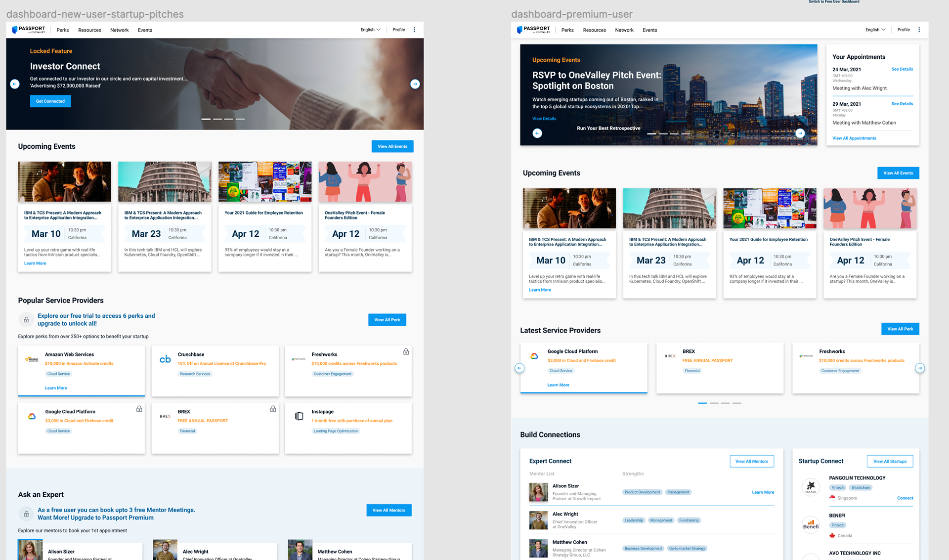Click Get Connected button
The height and width of the screenshot is (560, 949).
pyautogui.click(x=50, y=101)
